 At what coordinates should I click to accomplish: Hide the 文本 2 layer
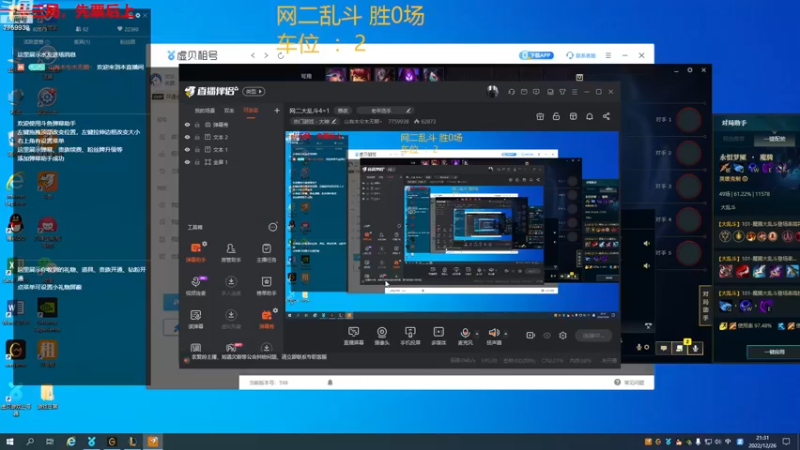[x=187, y=137]
